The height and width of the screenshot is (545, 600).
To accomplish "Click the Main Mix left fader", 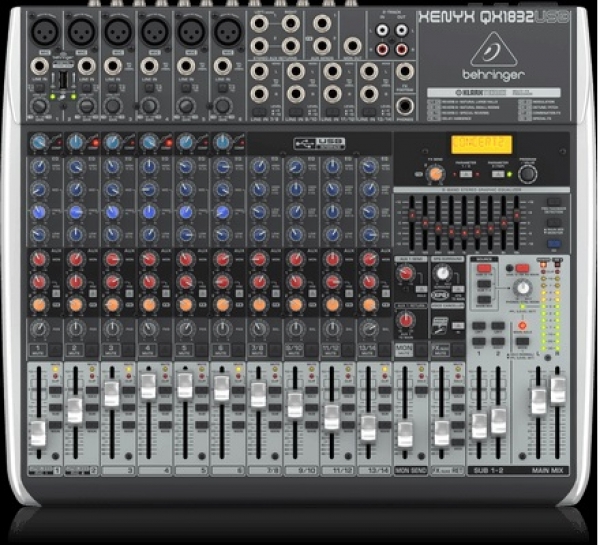I will (538, 401).
